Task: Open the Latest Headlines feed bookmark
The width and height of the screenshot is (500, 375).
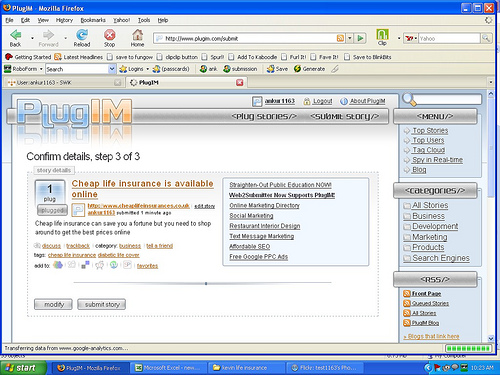Action: click(79, 57)
